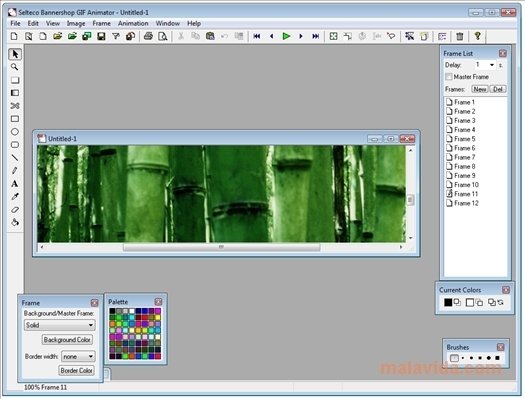Select the Rounded rectangle tool
The width and height of the screenshot is (525, 399).
pyautogui.click(x=15, y=145)
